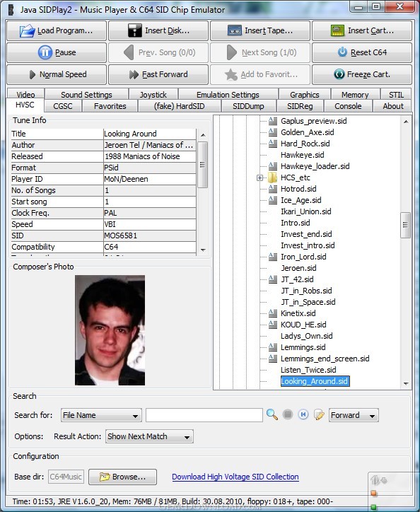This screenshot has height=512, width=420.
Task: Open the File Name search type dropdown
Action: point(101,415)
